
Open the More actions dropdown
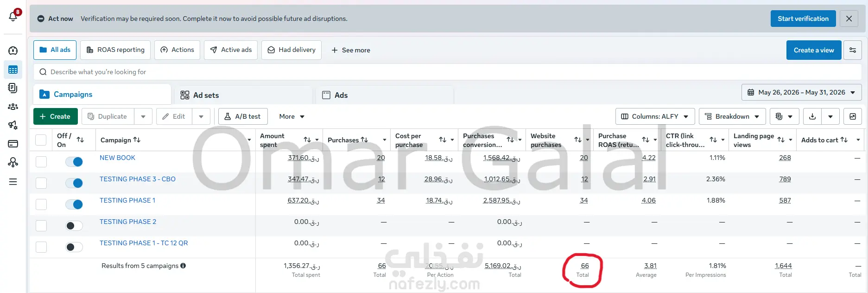[x=291, y=116]
